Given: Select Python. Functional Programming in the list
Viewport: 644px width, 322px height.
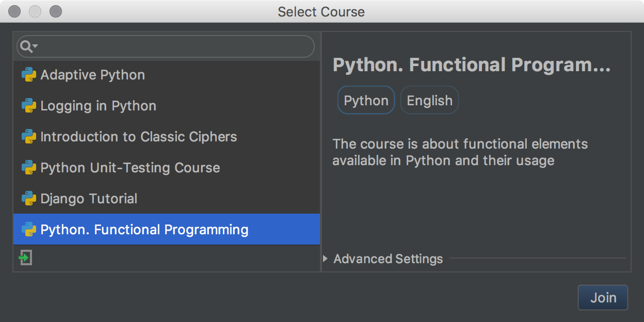Looking at the screenshot, I should (x=166, y=230).
